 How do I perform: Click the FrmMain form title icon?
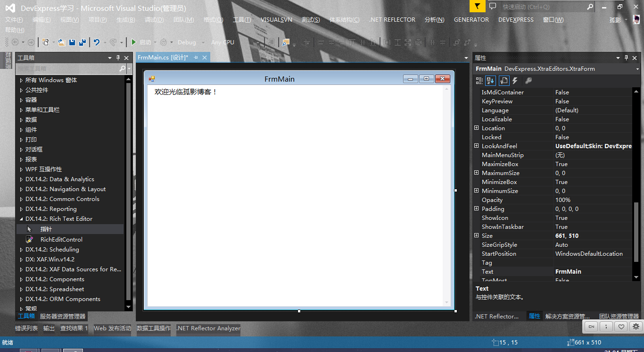[152, 79]
